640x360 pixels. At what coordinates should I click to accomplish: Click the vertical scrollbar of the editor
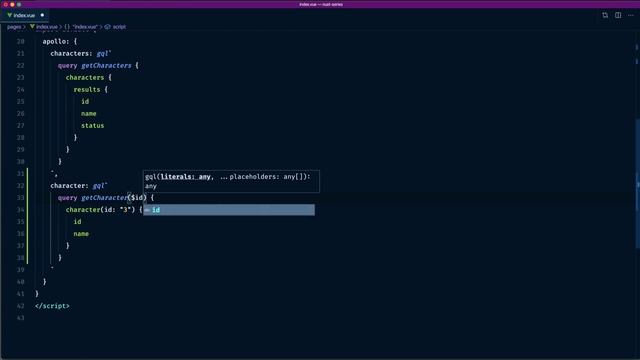coord(637,184)
